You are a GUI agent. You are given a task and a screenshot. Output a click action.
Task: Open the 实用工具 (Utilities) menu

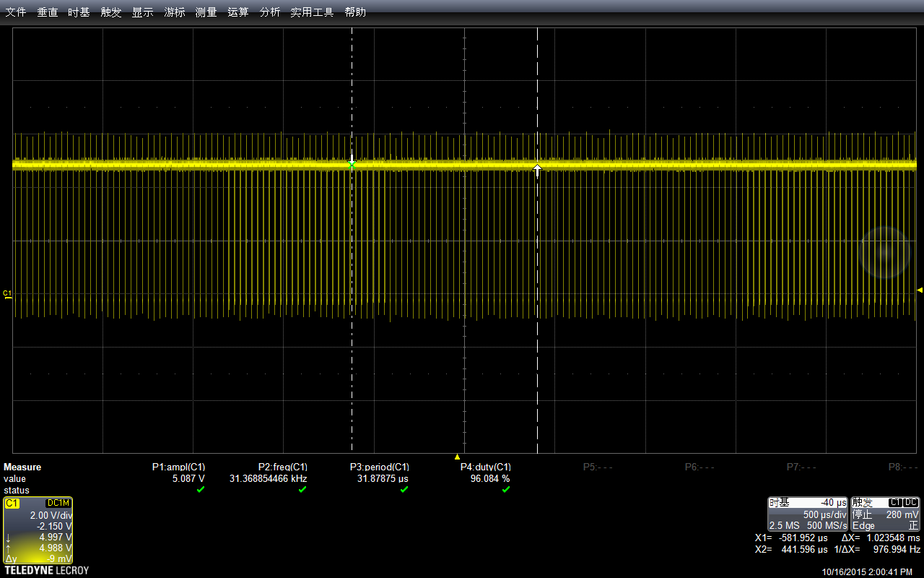(312, 12)
